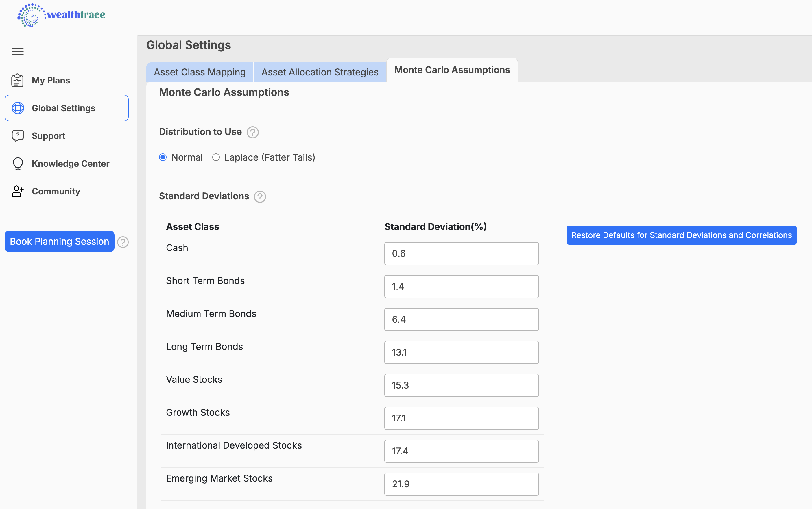The image size is (812, 509).
Task: Open the Asset Allocation Strategies tab
Action: (x=320, y=72)
